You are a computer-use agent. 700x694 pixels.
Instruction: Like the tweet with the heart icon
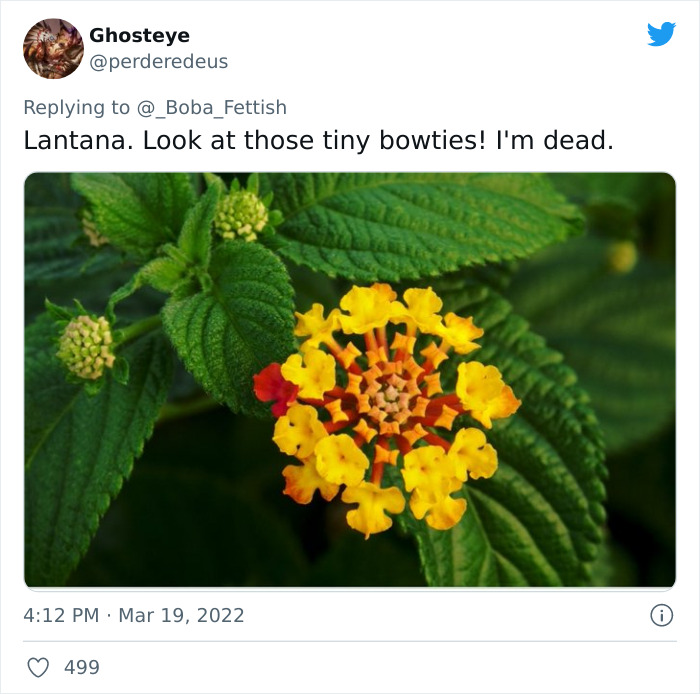pos(38,668)
